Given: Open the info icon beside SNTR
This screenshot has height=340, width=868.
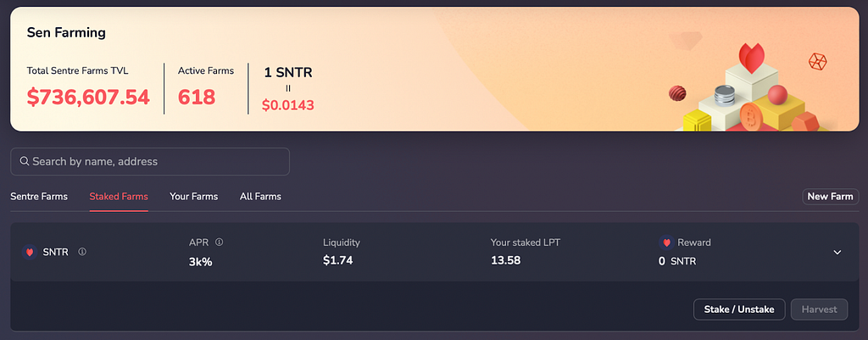Looking at the screenshot, I should point(82,252).
